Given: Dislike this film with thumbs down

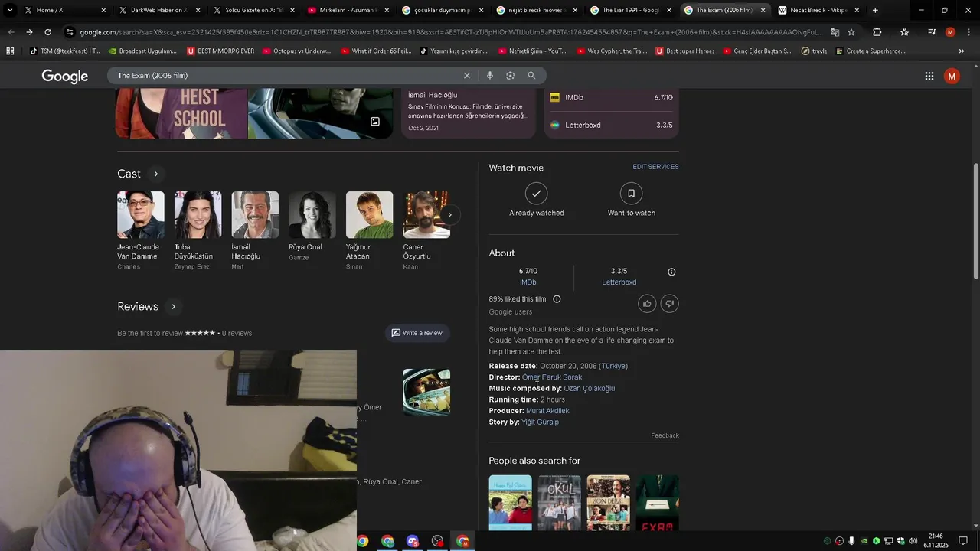Looking at the screenshot, I should [x=669, y=304].
